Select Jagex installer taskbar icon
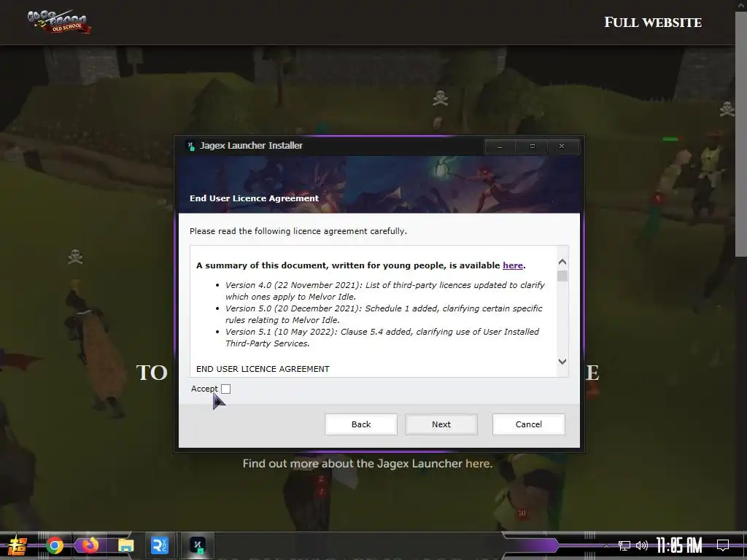The width and height of the screenshot is (747, 560). click(197, 545)
